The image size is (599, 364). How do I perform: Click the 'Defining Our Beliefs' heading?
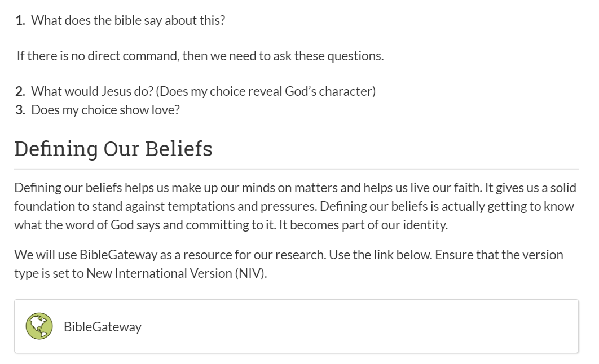(113, 148)
